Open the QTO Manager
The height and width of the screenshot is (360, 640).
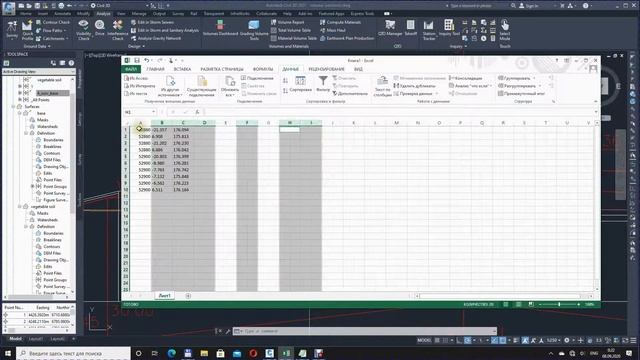390,28
